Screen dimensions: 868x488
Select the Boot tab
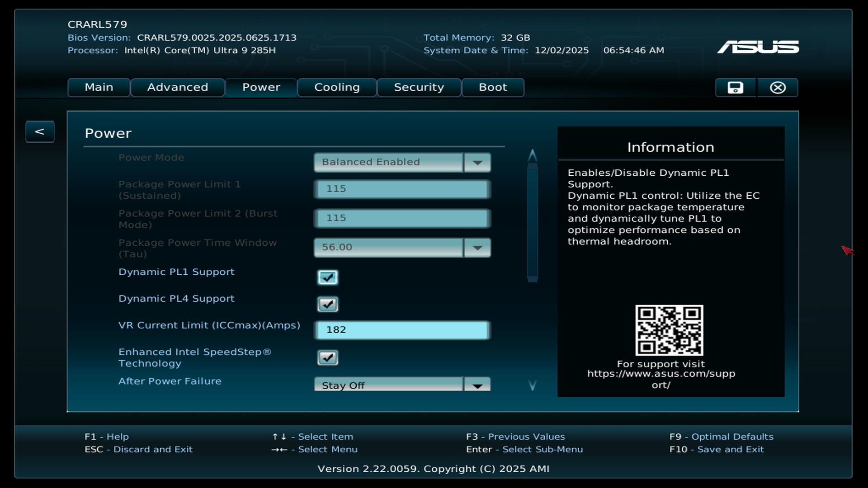493,88
